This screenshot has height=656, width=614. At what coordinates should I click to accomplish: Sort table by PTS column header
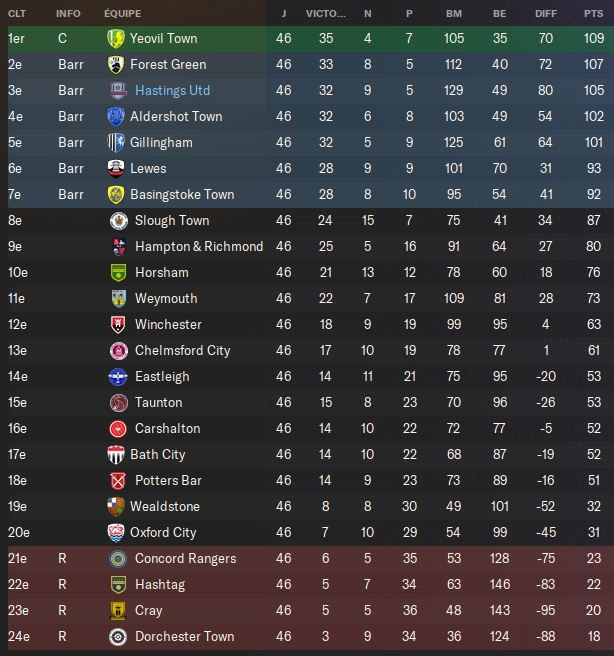click(593, 14)
